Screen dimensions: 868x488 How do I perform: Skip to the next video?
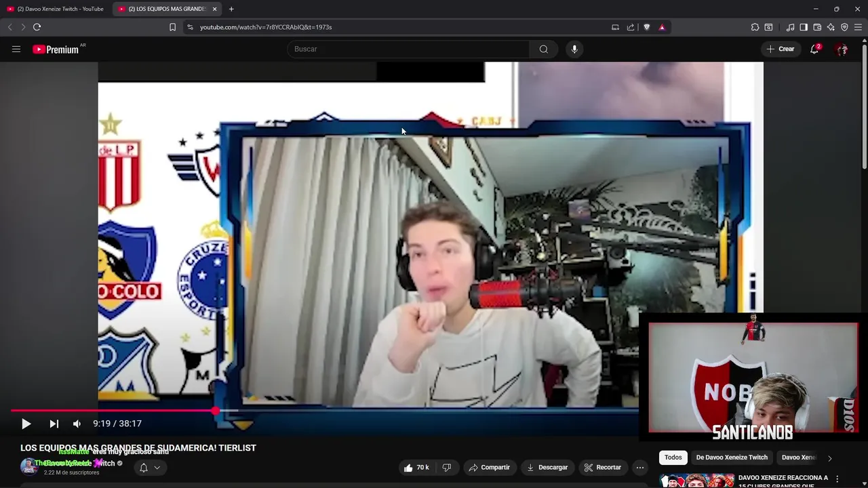(54, 424)
